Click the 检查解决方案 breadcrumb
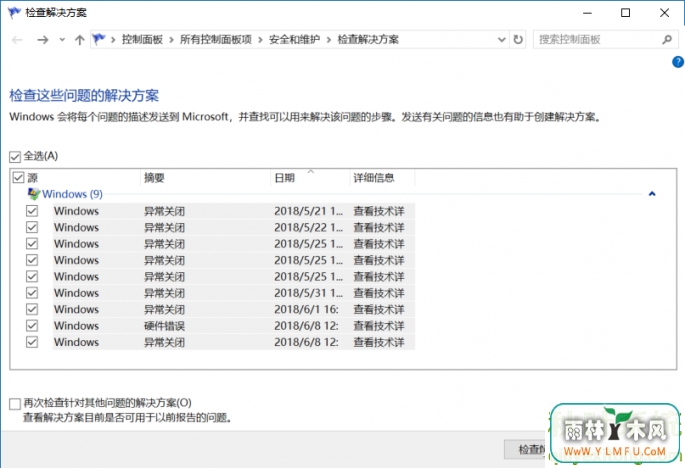Image resolution: width=685 pixels, height=468 pixels. click(x=368, y=40)
